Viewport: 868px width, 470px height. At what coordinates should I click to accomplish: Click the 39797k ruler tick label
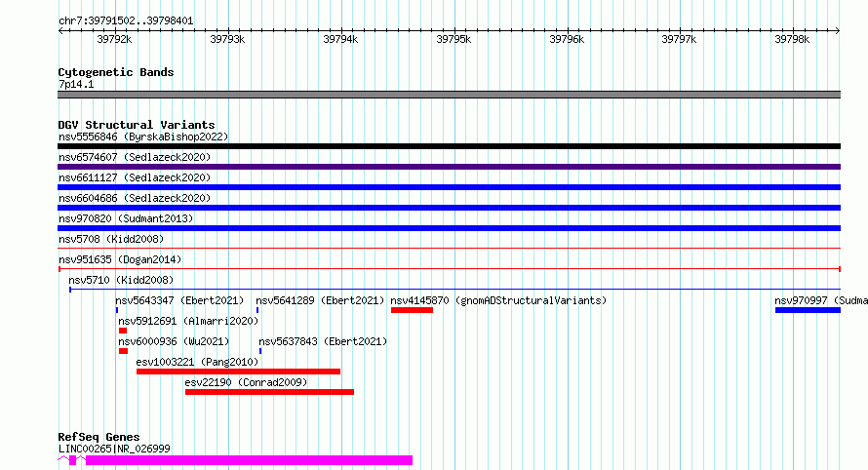click(679, 39)
